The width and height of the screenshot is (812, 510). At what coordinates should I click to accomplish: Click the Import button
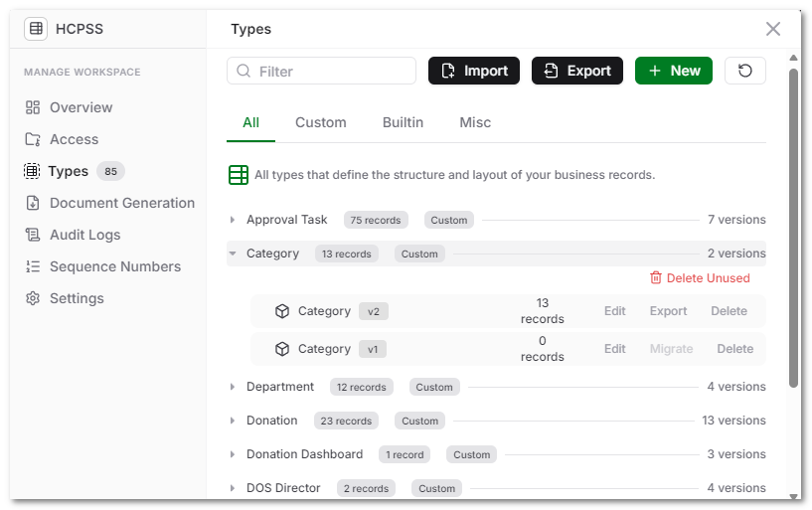coord(473,71)
